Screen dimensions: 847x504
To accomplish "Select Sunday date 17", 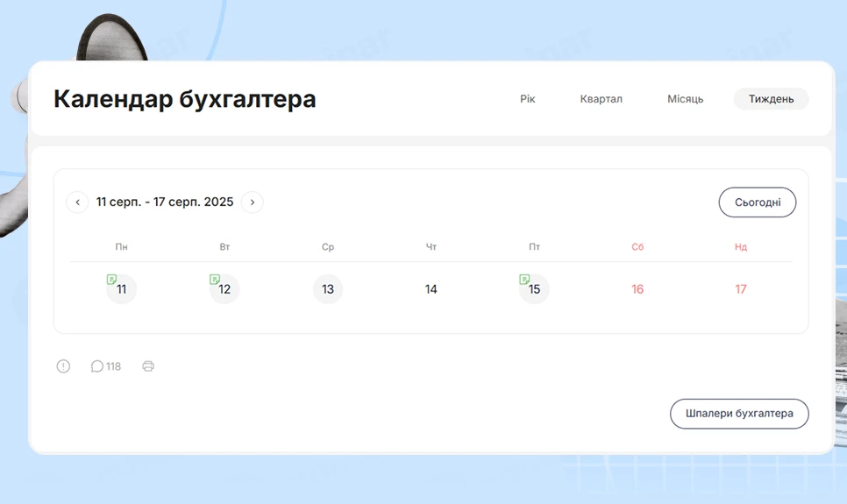I will [741, 289].
